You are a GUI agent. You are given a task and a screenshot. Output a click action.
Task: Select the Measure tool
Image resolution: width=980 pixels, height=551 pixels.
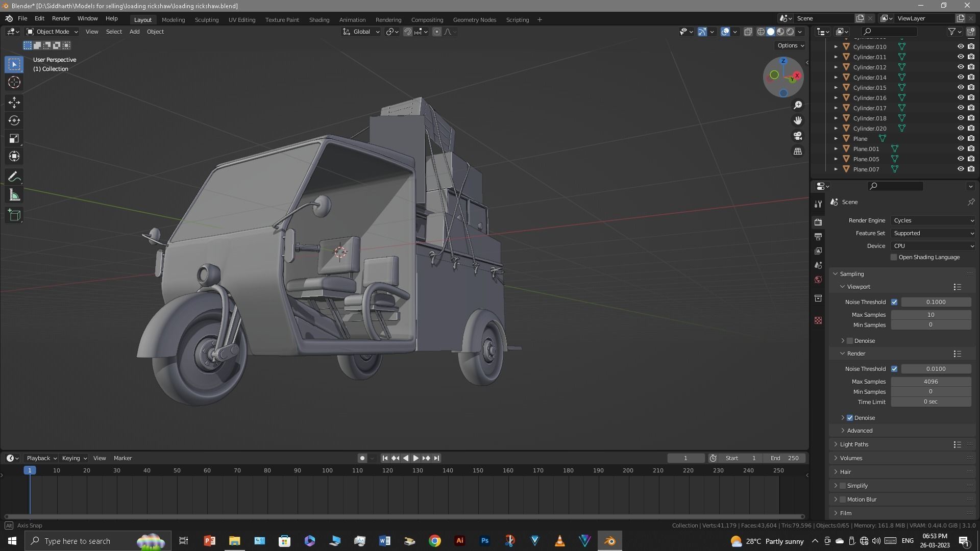point(14,195)
